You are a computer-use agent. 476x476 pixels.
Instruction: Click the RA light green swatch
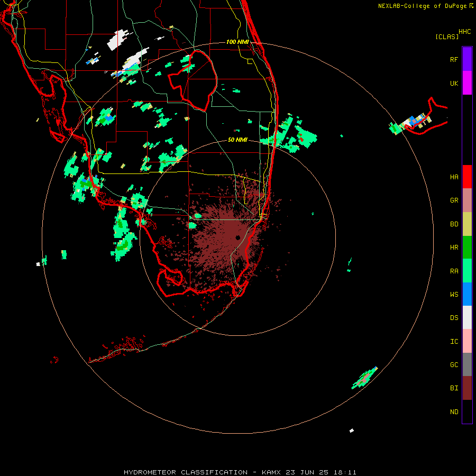pos(467,271)
